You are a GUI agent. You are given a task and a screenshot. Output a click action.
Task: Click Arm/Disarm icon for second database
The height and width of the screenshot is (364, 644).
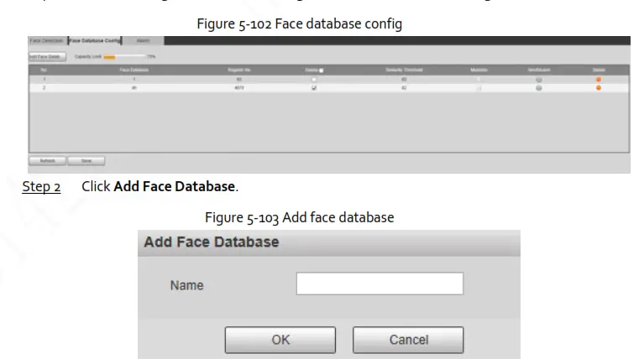(x=538, y=87)
